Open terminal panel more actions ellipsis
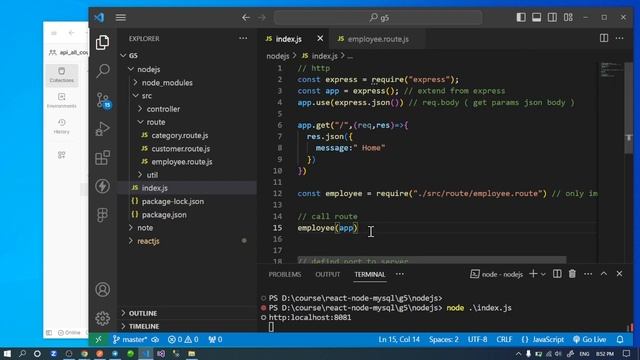640x360 pixels. (588, 274)
